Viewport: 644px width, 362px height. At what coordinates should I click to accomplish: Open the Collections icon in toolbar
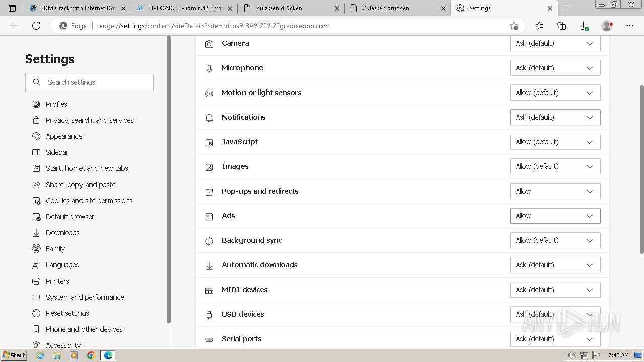point(561,26)
